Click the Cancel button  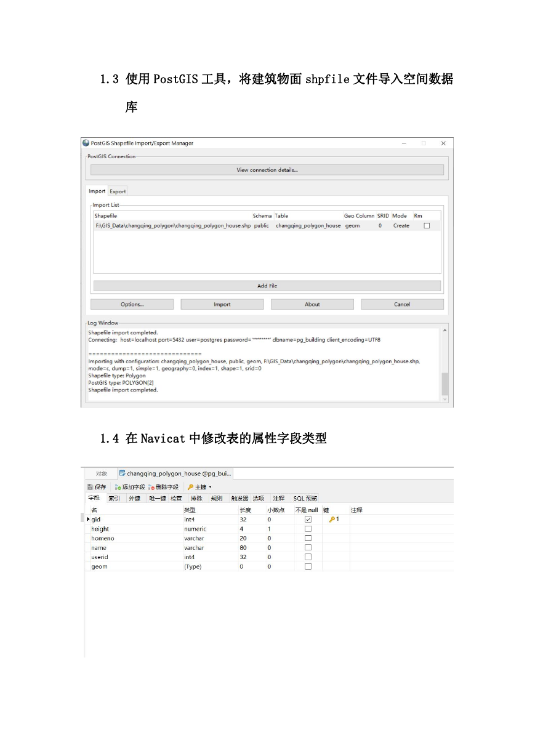coord(402,304)
